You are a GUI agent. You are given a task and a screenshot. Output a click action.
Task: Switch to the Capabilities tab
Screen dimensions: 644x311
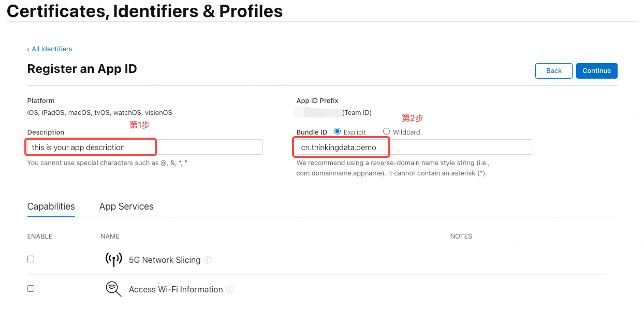pos(51,206)
